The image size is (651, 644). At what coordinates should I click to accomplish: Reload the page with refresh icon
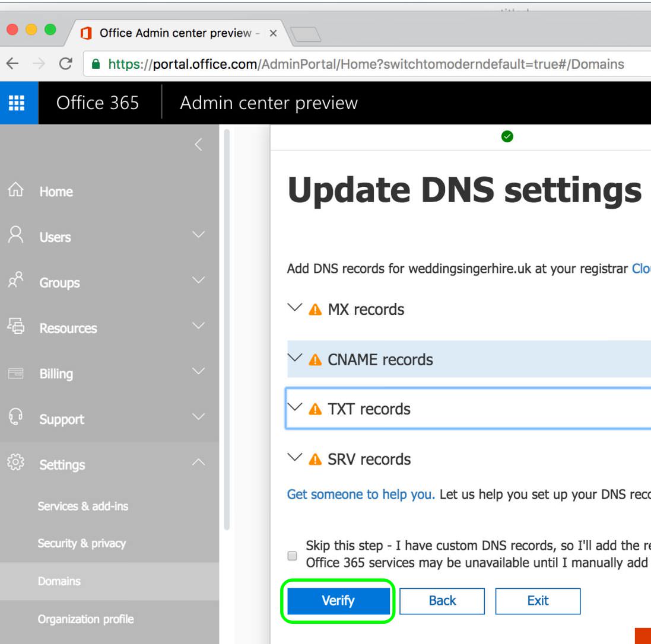pyautogui.click(x=66, y=64)
